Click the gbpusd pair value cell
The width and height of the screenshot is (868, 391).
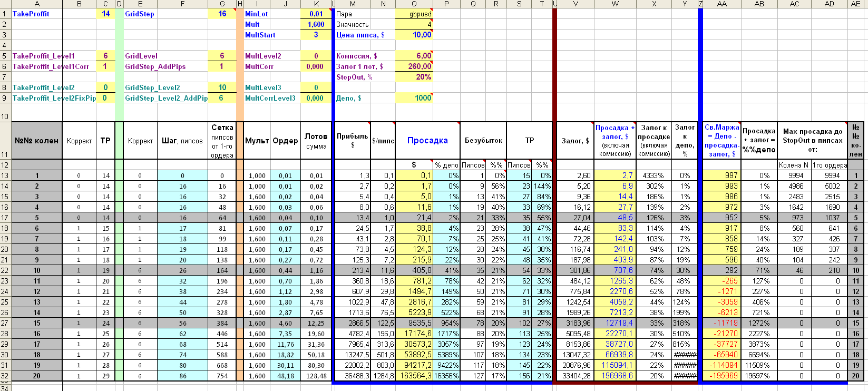pos(414,14)
